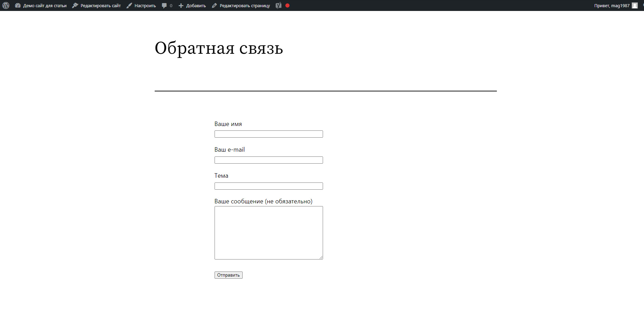This screenshot has height=329, width=644.
Task: Click the message textarea resize handle
Action: point(321,257)
